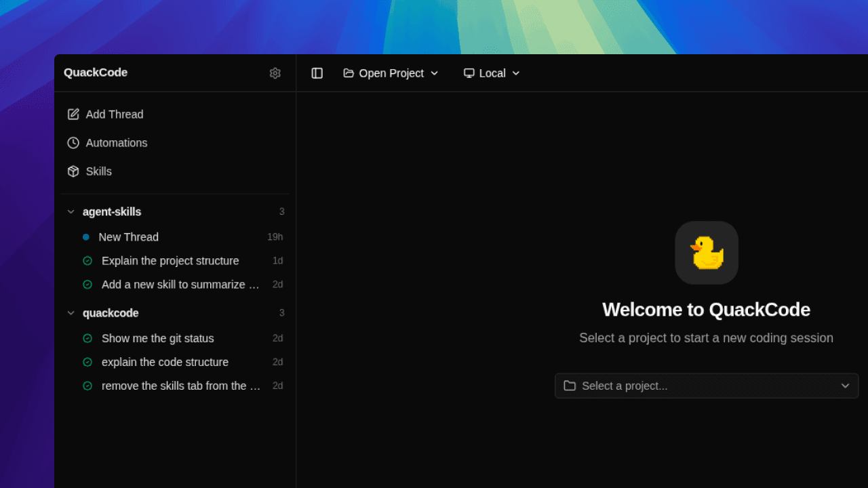Viewport: 868px width, 488px height.
Task: Click the yellow duck logo
Action: (x=706, y=253)
